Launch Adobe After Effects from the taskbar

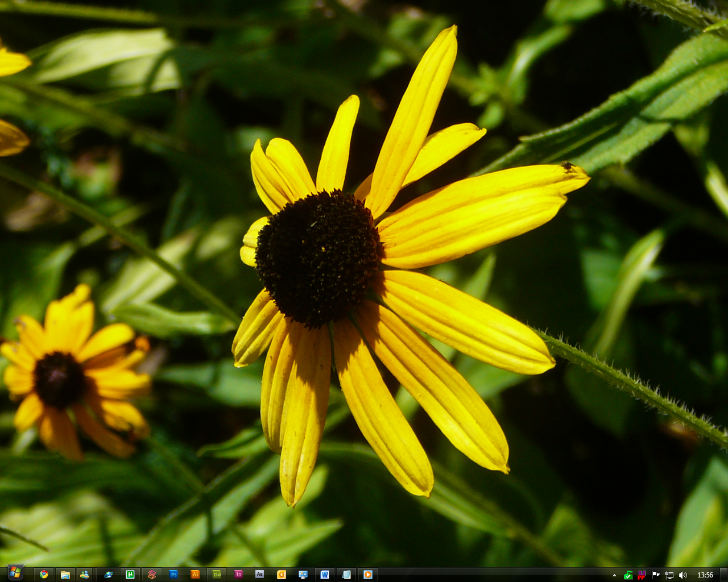260,575
